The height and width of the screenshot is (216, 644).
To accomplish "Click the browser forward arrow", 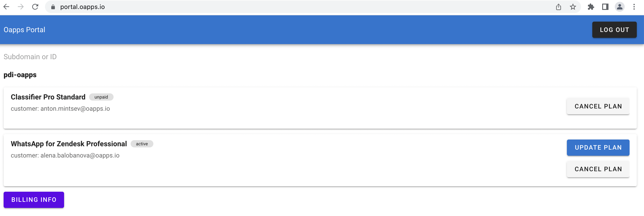I will (x=21, y=7).
